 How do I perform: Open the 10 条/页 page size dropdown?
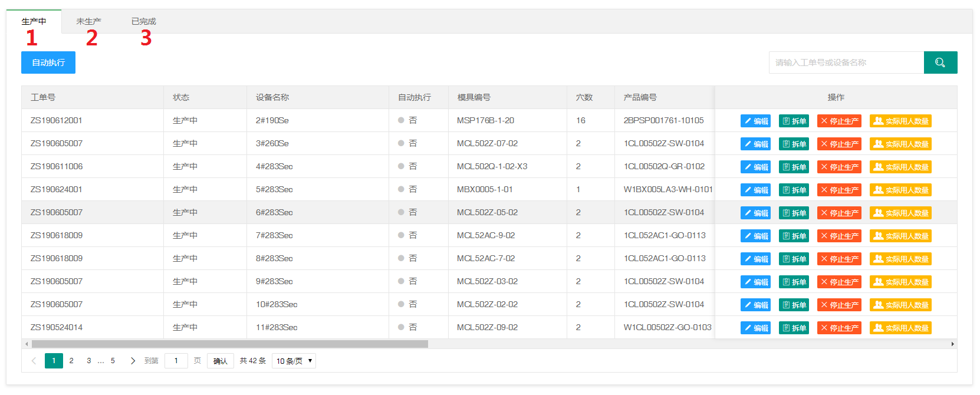(x=294, y=361)
